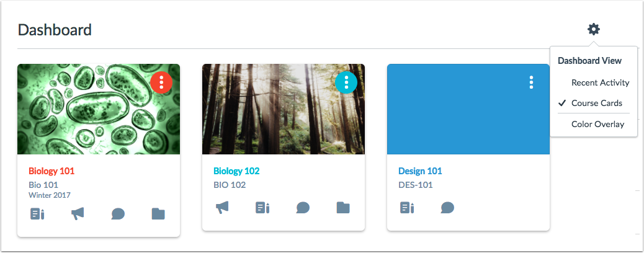The image size is (644, 253).
Task: Open Biology 101 assignments icon
Action: coord(37,214)
